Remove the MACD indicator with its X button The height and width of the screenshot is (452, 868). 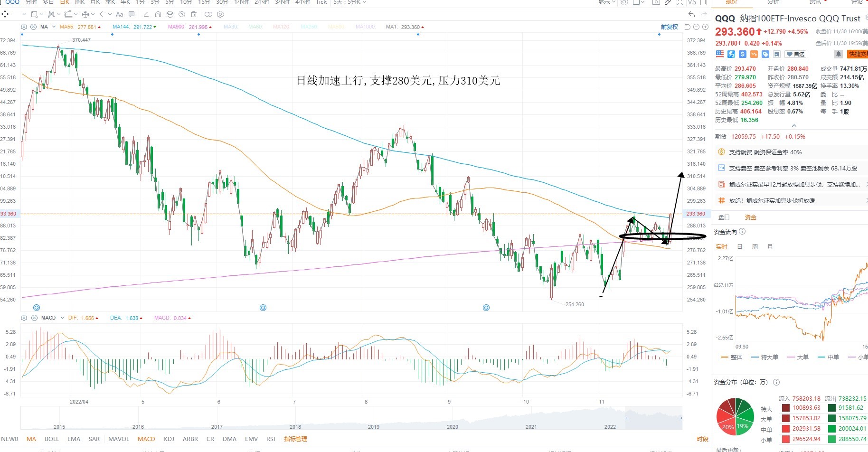(34, 318)
